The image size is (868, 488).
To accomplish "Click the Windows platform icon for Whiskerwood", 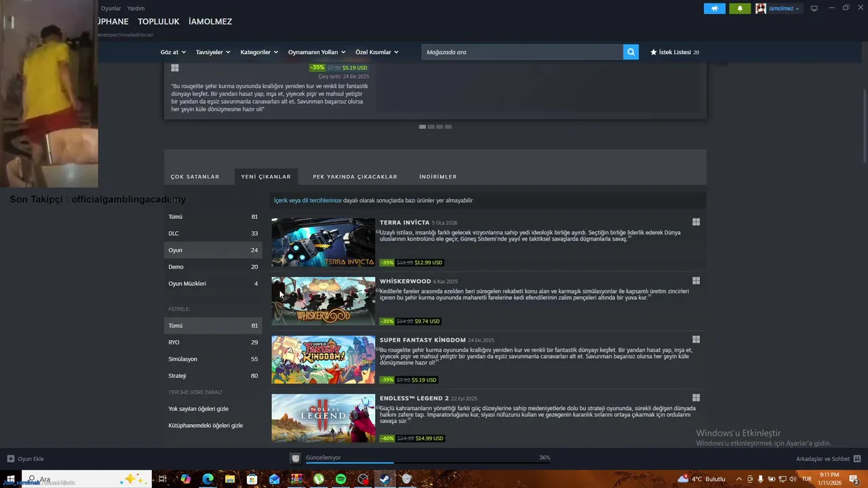I will [x=696, y=281].
